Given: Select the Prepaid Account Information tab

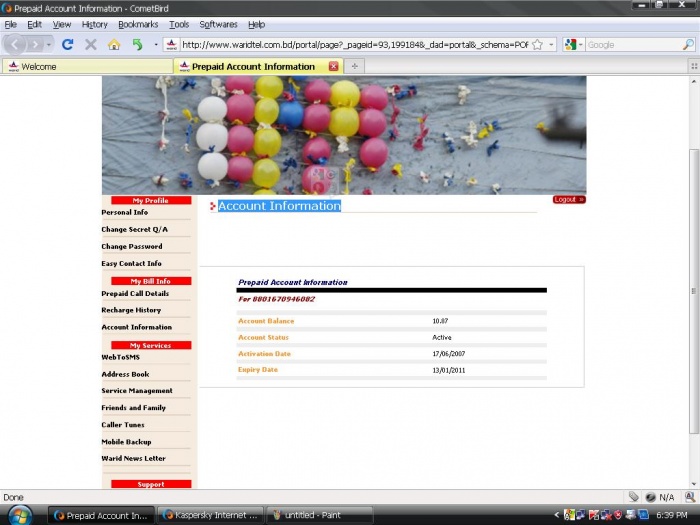Looking at the screenshot, I should coord(258,67).
